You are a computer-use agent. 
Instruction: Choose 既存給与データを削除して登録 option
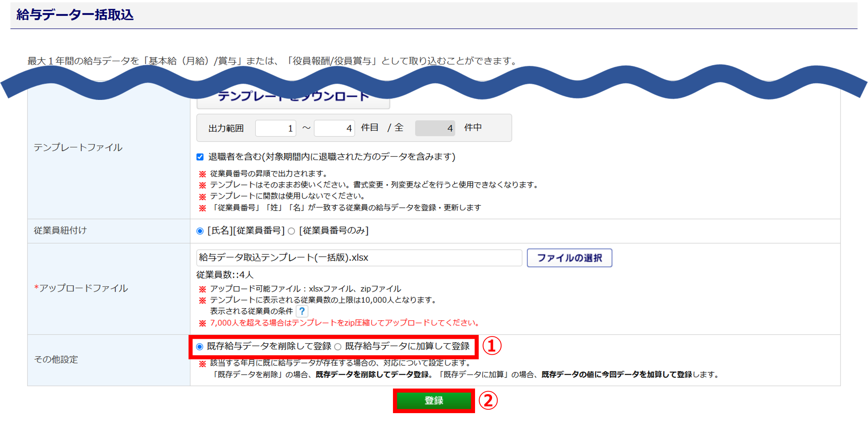[199, 347]
